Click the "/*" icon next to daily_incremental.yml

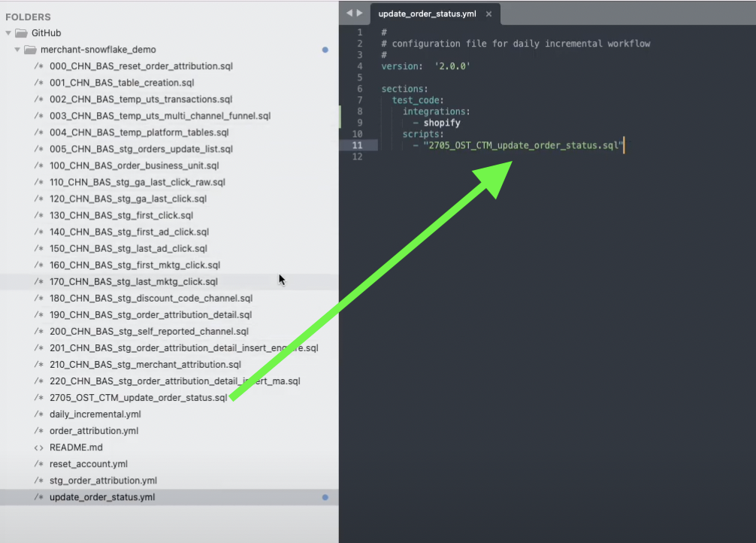pos(38,414)
